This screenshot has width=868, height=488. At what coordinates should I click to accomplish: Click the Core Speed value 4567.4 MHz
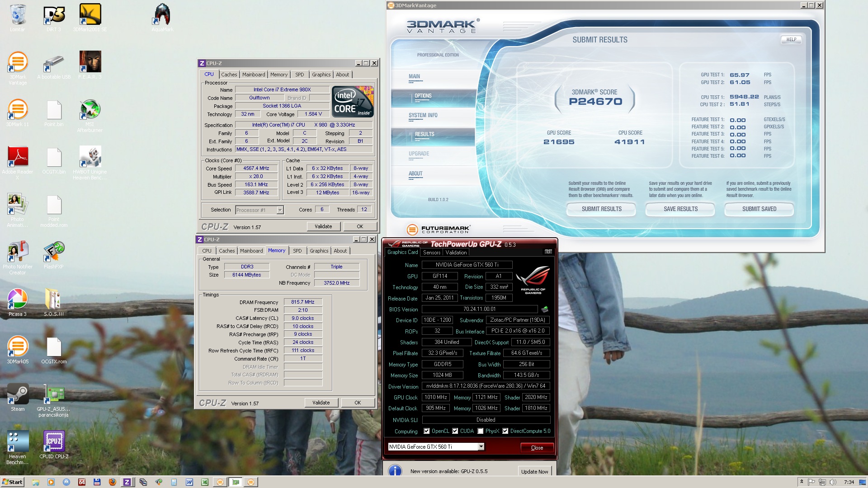(x=256, y=168)
